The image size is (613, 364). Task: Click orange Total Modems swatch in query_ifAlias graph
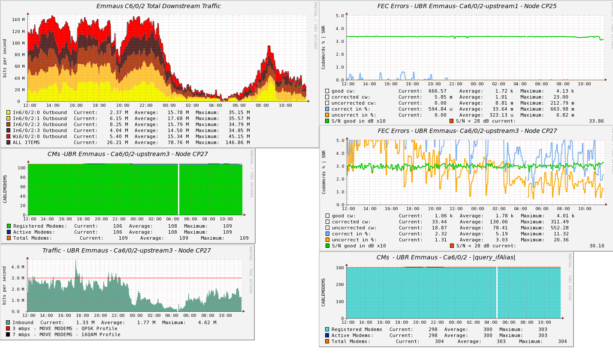click(327, 341)
